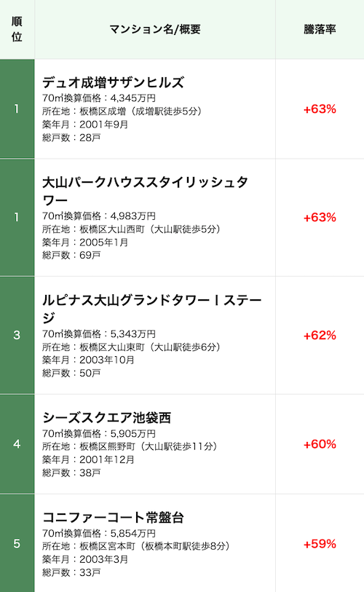Click 板橋区大山西町 location line

pos(131,229)
